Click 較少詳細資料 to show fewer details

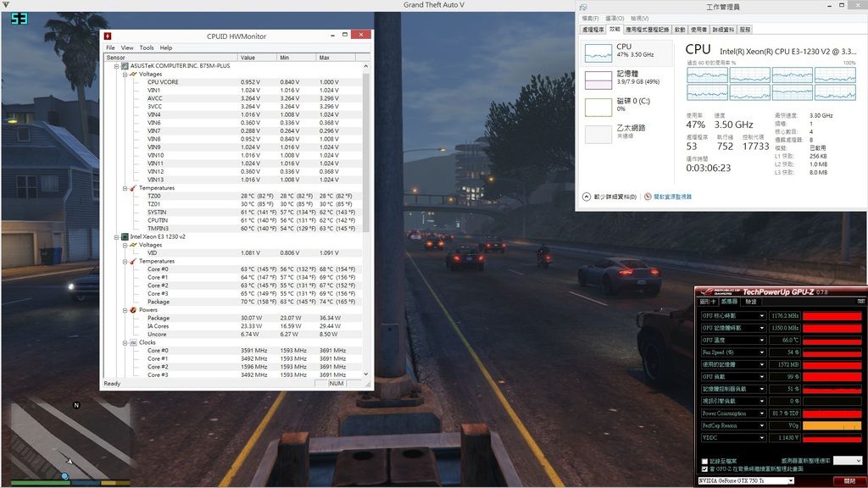click(609, 197)
